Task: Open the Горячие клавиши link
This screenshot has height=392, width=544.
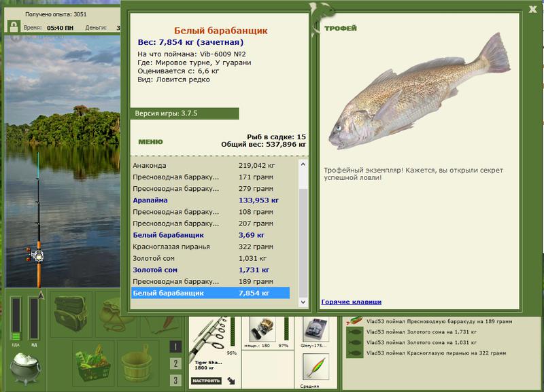Action: pyautogui.click(x=351, y=302)
